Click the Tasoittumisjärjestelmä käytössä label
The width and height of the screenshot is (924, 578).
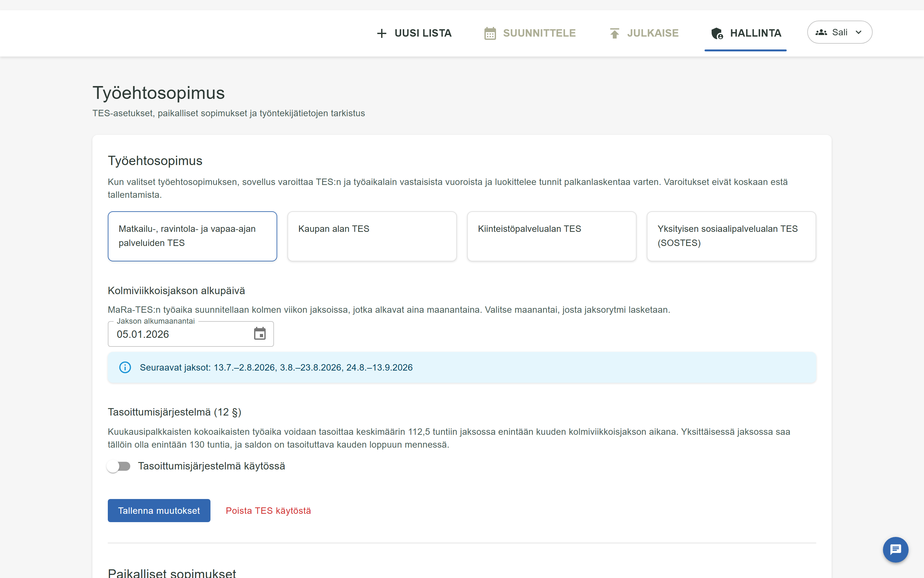point(211,466)
